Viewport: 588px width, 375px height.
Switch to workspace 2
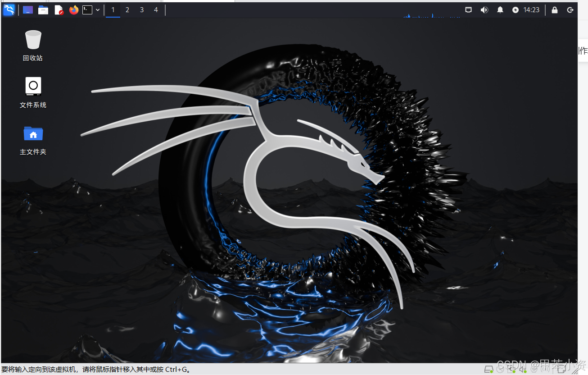tap(127, 10)
